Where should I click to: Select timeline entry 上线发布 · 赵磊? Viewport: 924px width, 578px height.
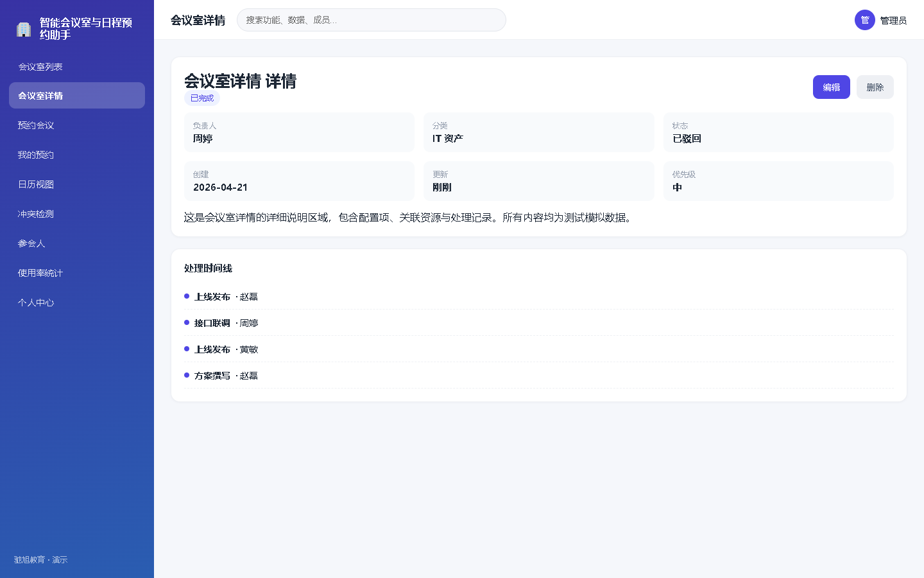coord(539,297)
